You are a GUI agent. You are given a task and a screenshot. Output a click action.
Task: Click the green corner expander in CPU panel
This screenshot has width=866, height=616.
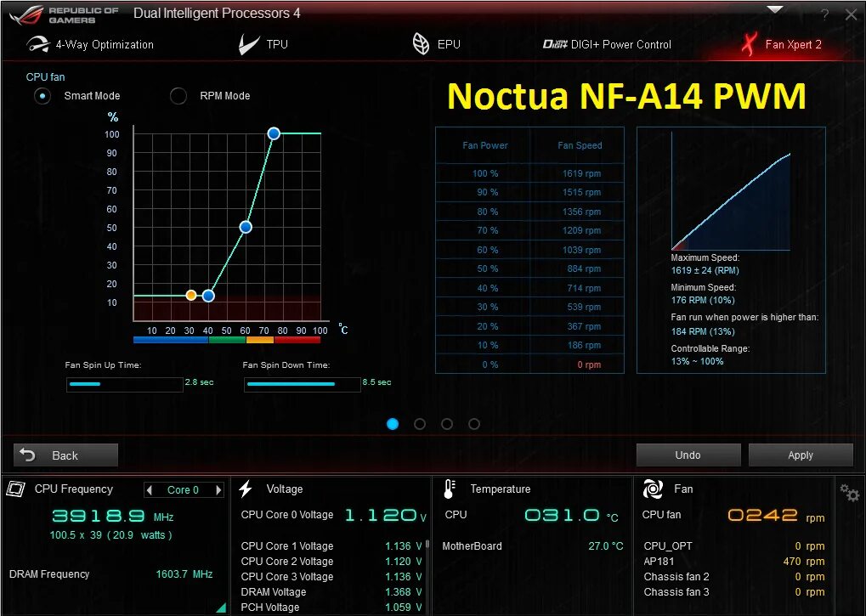[x=221, y=608]
